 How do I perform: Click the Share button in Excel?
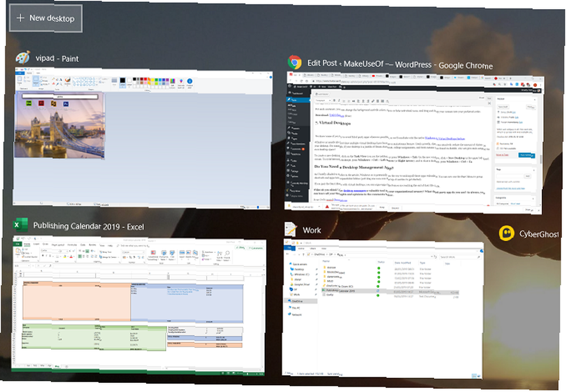point(240,247)
